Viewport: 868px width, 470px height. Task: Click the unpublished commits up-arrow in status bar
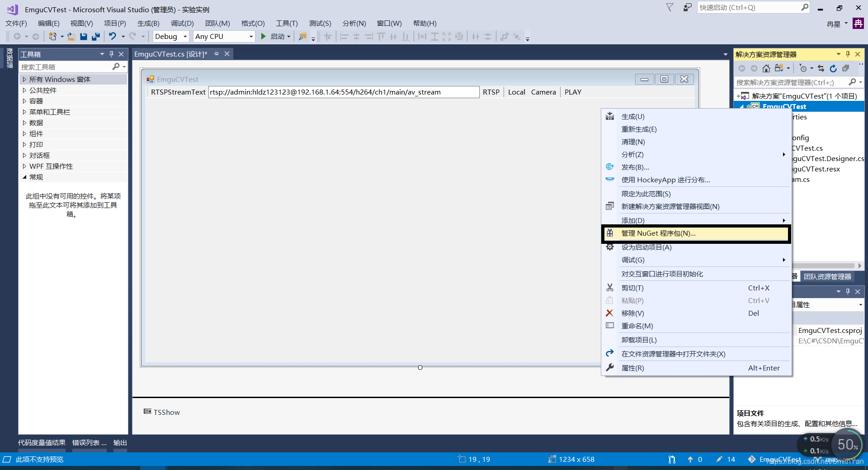(690, 459)
